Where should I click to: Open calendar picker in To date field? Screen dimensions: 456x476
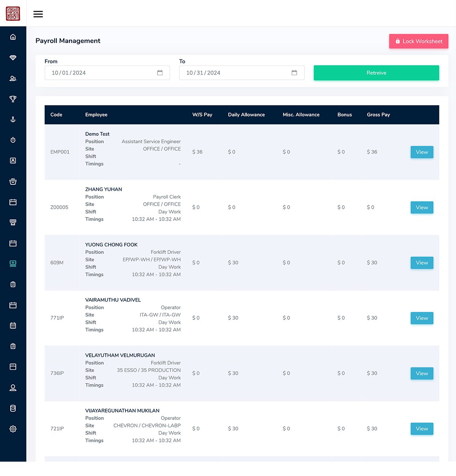click(x=294, y=73)
